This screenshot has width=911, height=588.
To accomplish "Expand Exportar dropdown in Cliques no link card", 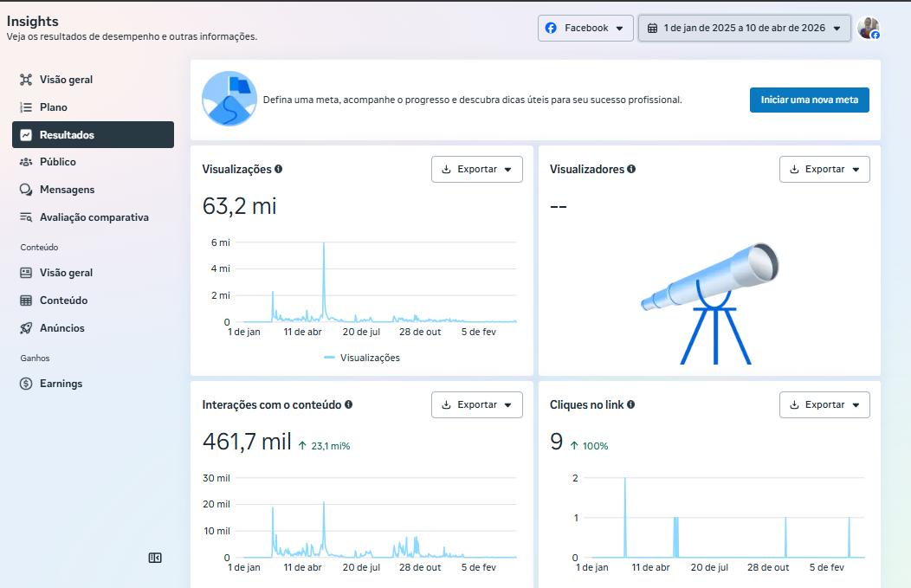I will [824, 404].
